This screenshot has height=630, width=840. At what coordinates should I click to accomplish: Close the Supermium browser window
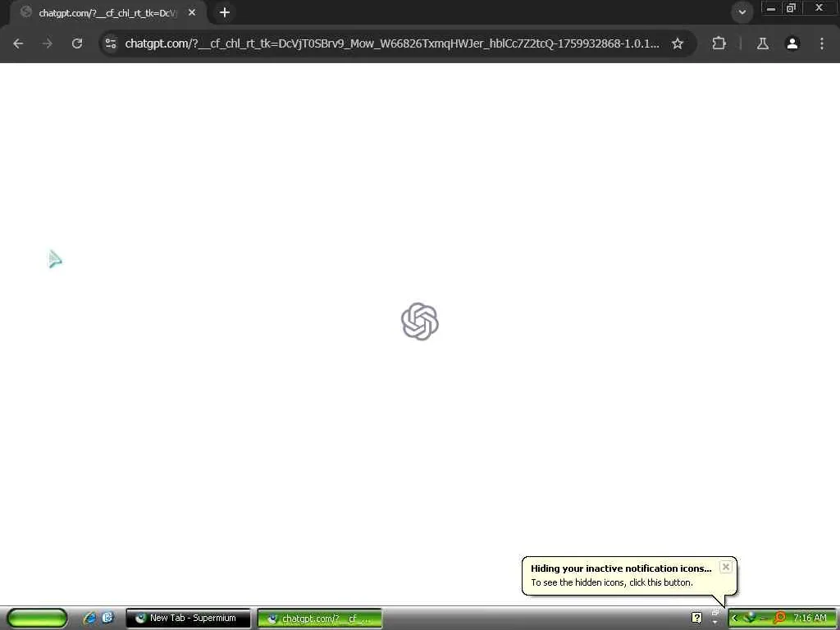click(819, 8)
